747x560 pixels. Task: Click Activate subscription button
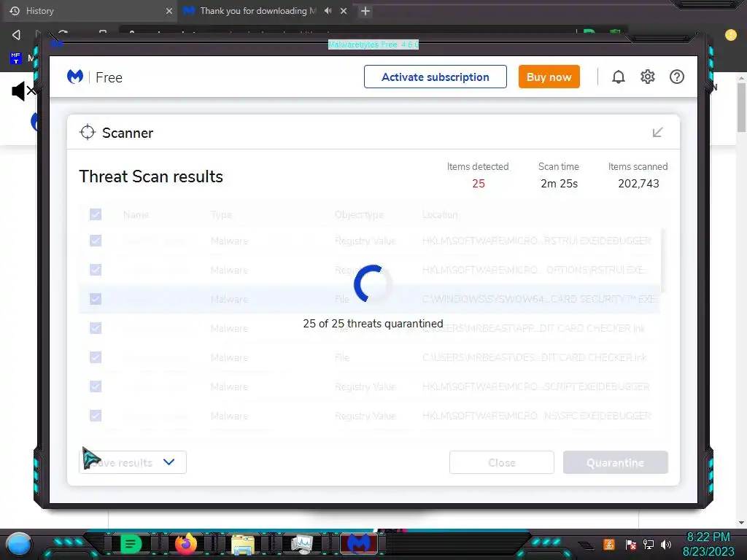435,77
